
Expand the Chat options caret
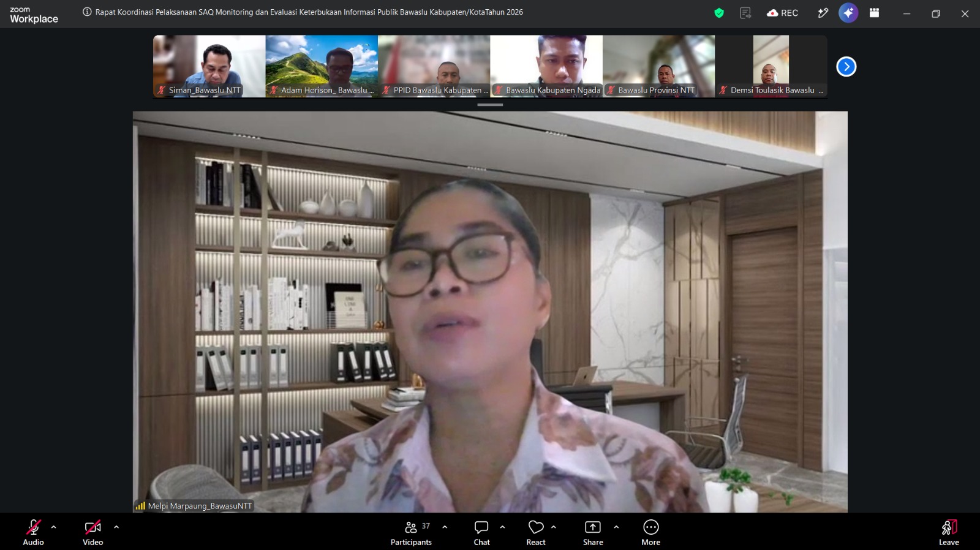point(502,527)
